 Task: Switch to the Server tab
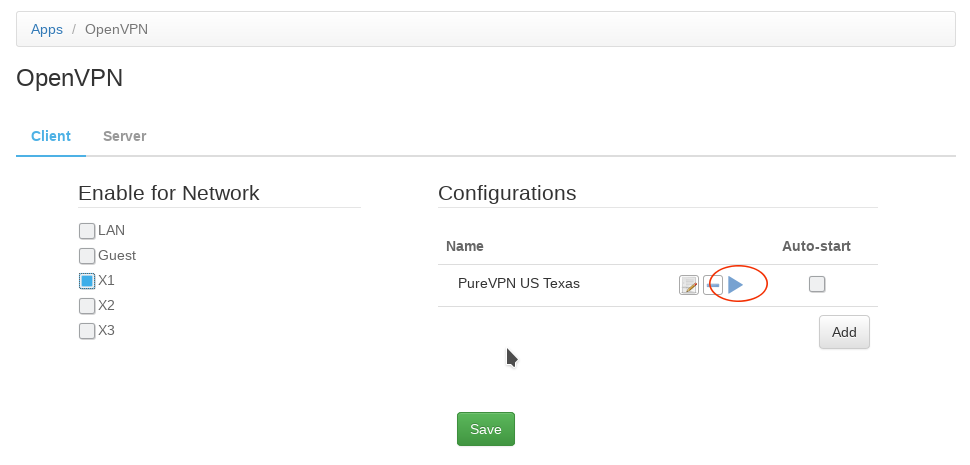point(125,136)
